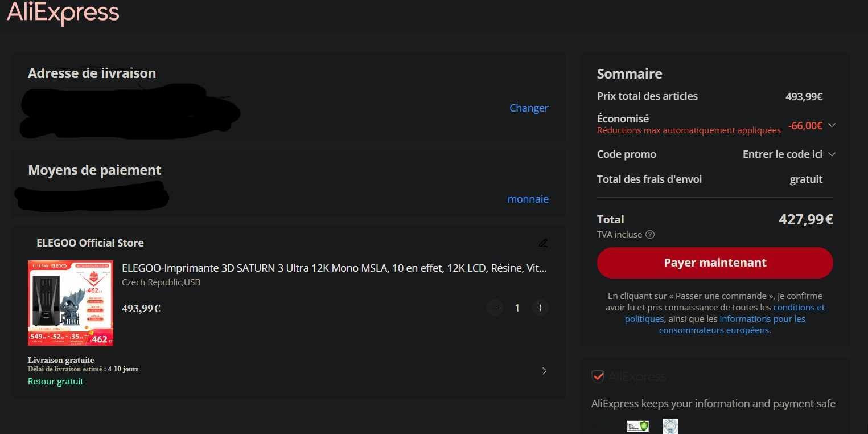Click the gratuit shipping fee value
Image resolution: width=868 pixels, height=434 pixels.
pyautogui.click(x=806, y=179)
